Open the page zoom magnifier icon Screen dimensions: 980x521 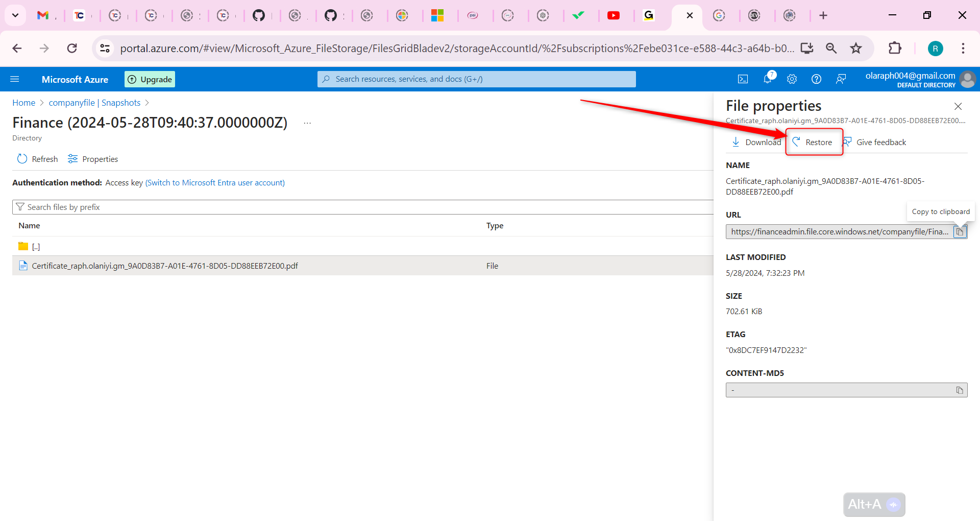pos(831,48)
